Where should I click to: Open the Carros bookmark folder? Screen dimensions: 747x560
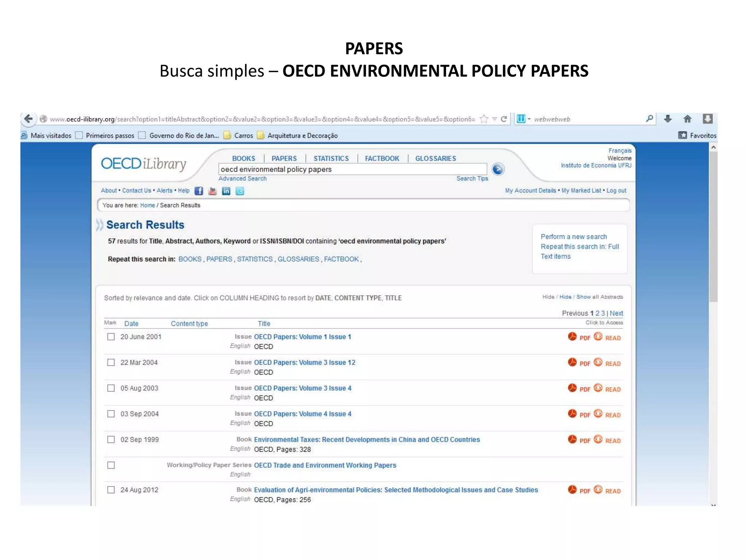tap(239, 135)
